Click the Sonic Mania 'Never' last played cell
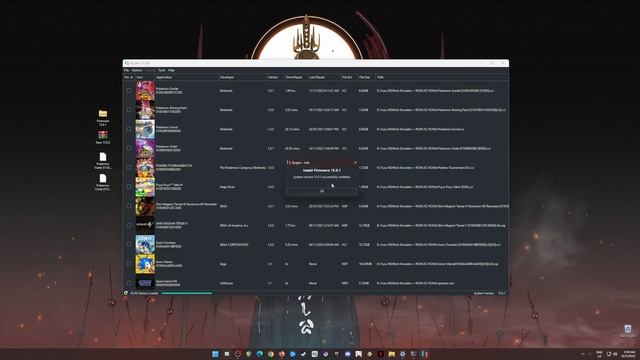This screenshot has width=640, height=360. 313,264
